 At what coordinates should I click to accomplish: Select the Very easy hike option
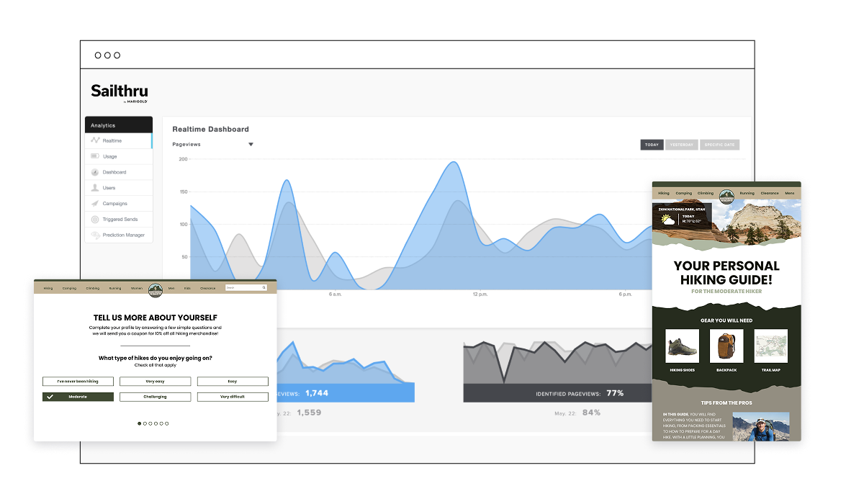155,382
